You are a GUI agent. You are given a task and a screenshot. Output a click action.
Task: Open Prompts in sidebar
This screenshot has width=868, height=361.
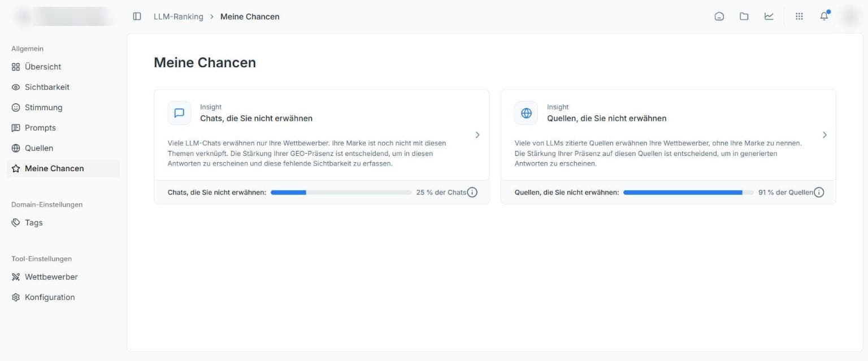pos(63,128)
